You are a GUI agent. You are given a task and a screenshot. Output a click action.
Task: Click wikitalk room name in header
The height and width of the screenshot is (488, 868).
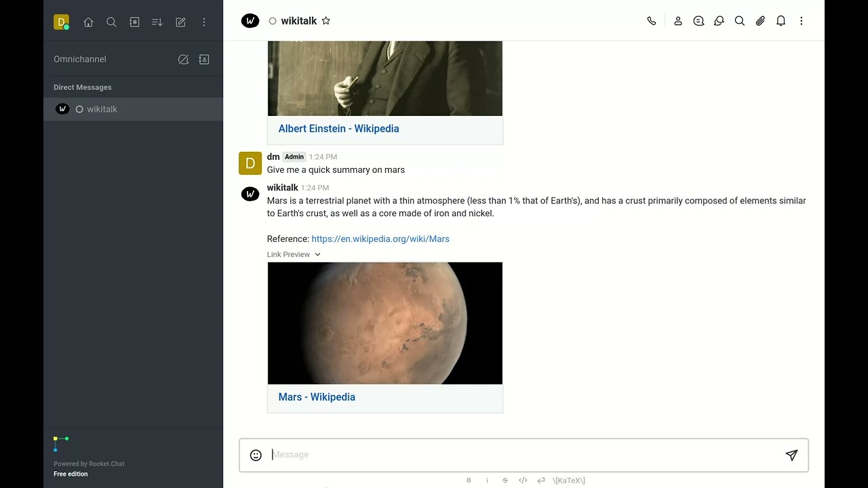tap(298, 21)
